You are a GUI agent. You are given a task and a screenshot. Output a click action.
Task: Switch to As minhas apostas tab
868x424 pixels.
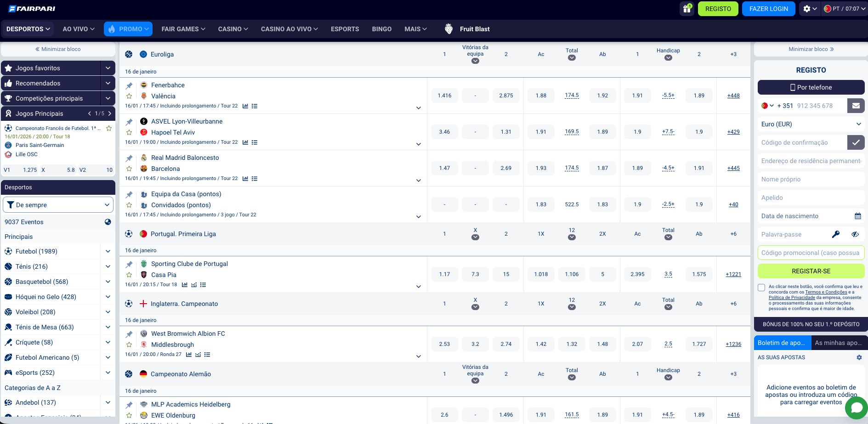pos(838,343)
